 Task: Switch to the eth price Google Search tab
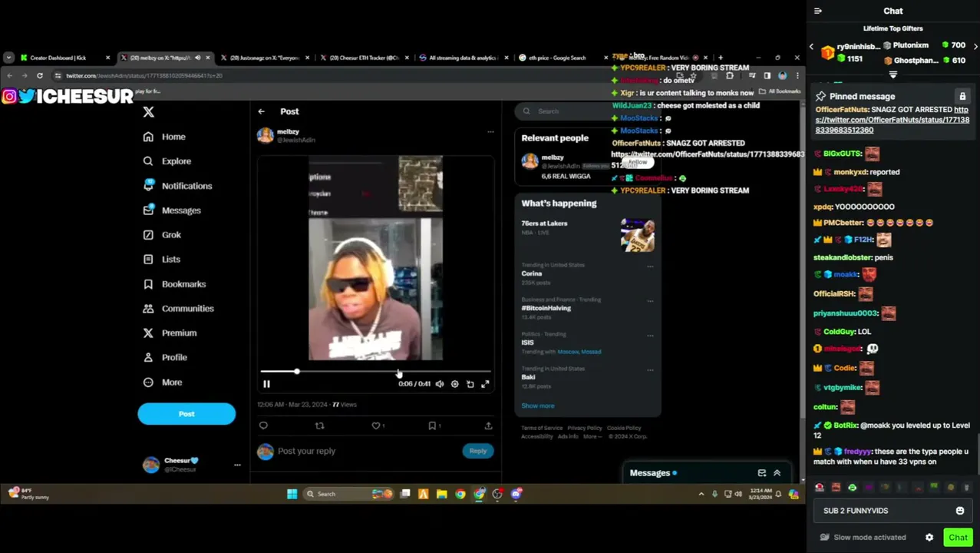[564, 58]
